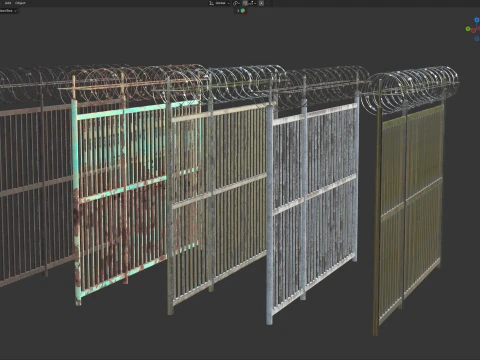Open the Add menu in the viewport header
480x360 pixels.
point(8,3)
